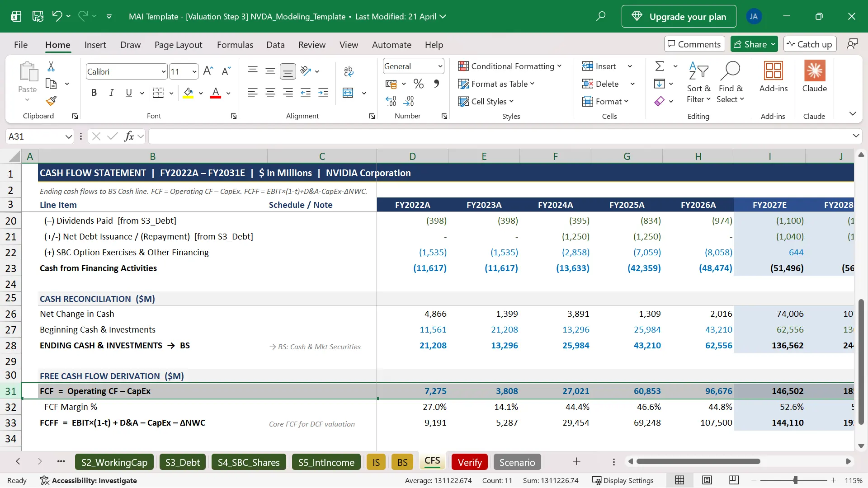Open the Search magnifier in title bar
This screenshot has height=488, width=868.
(x=601, y=16)
